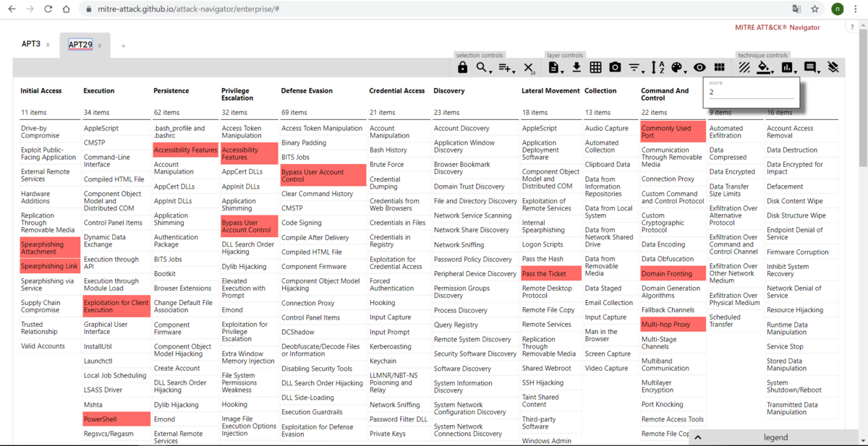
Task: Select Spearphishing Attachment technique
Action: pos(49,248)
